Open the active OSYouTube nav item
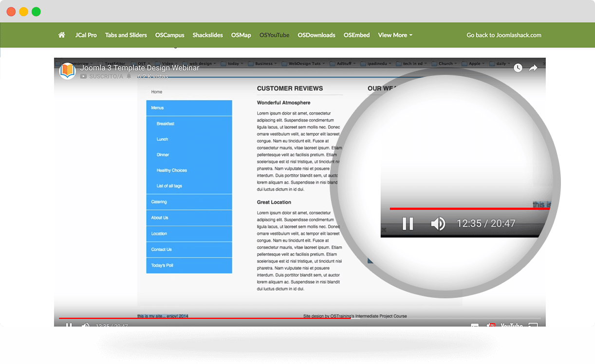Viewport: 595px width, 364px height. (275, 35)
